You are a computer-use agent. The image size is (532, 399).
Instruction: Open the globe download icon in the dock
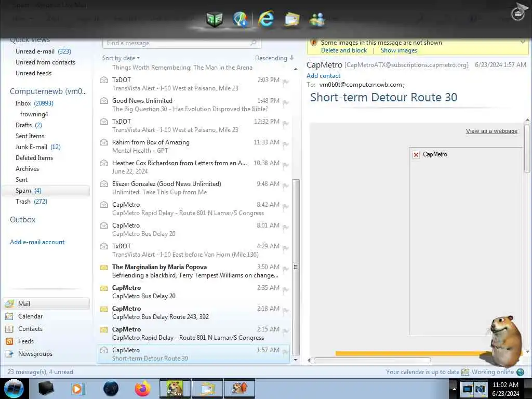tap(240, 19)
